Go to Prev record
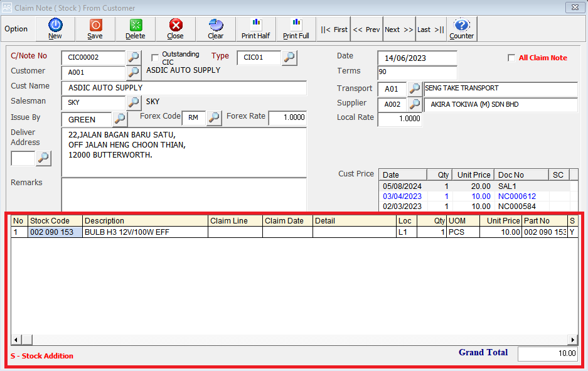Screen dimensions: 588x371 [x=366, y=30]
